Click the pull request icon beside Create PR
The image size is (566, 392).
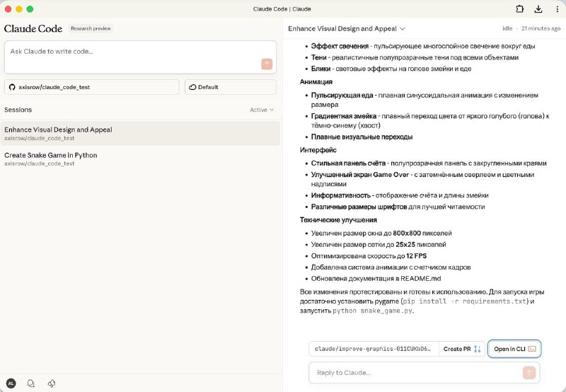(x=477, y=349)
